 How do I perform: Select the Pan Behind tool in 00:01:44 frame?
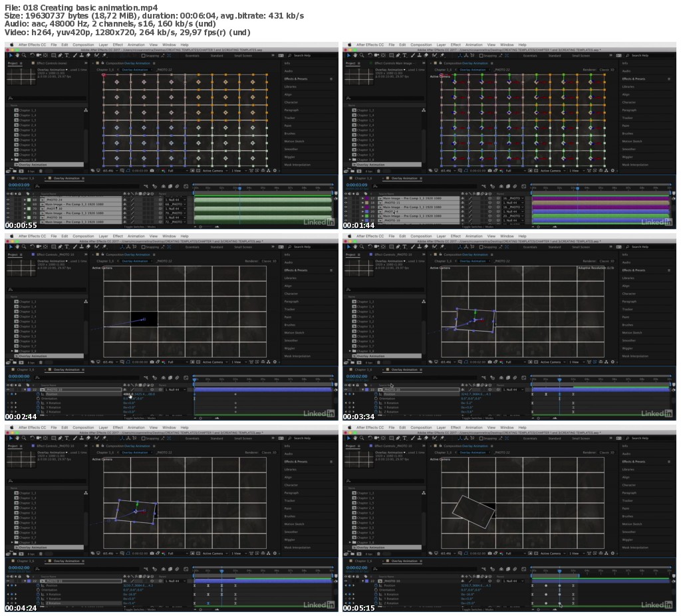[384, 56]
